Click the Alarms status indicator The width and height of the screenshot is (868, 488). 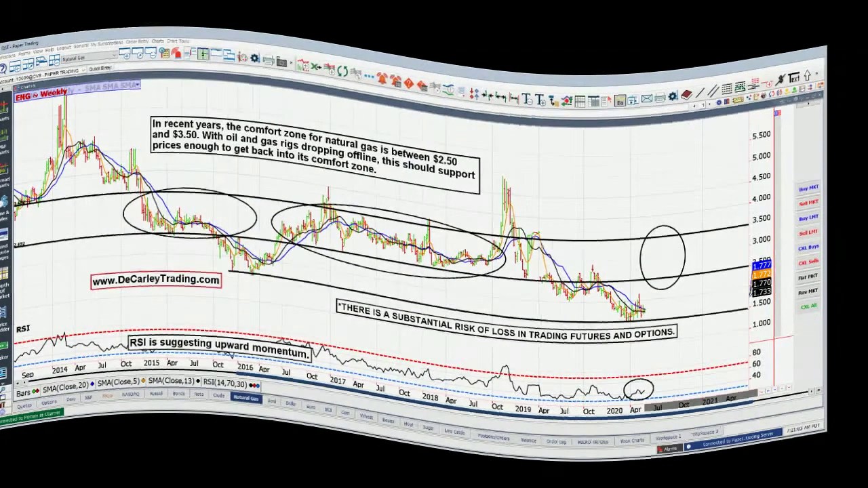(x=669, y=449)
